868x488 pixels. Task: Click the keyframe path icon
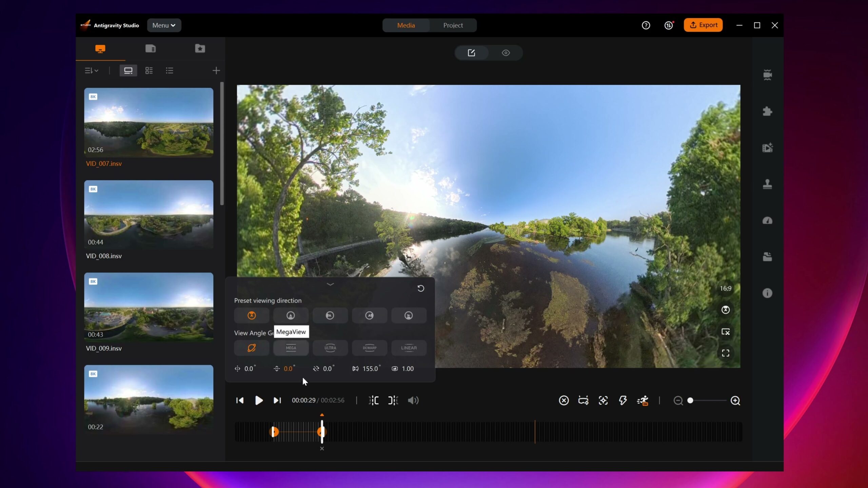click(583, 401)
